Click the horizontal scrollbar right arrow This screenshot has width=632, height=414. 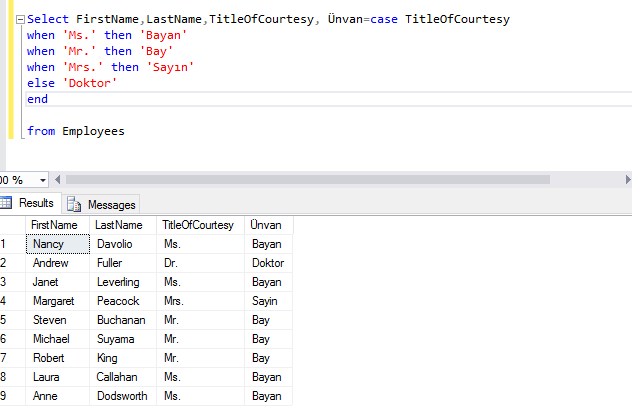pos(628,180)
